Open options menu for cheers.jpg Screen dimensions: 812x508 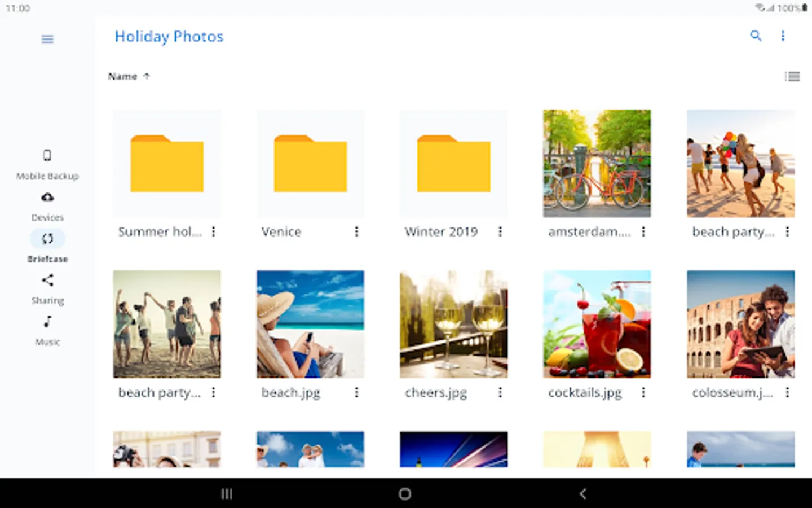click(x=500, y=392)
